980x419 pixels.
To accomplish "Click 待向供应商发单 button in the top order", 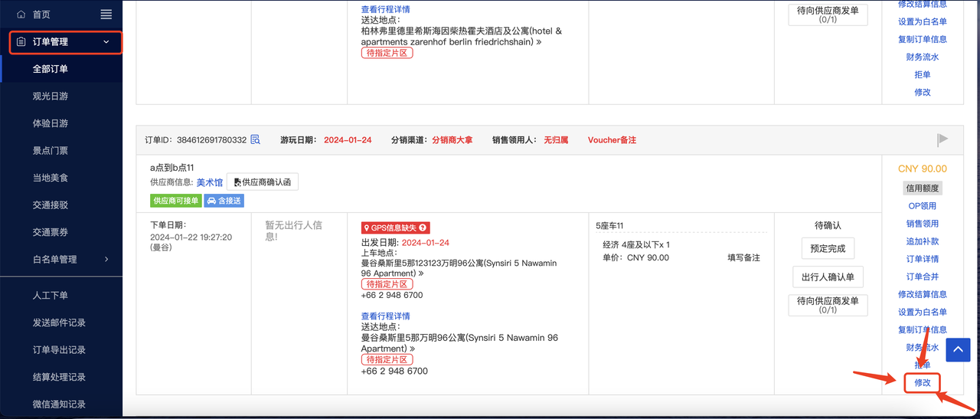I will [x=828, y=15].
